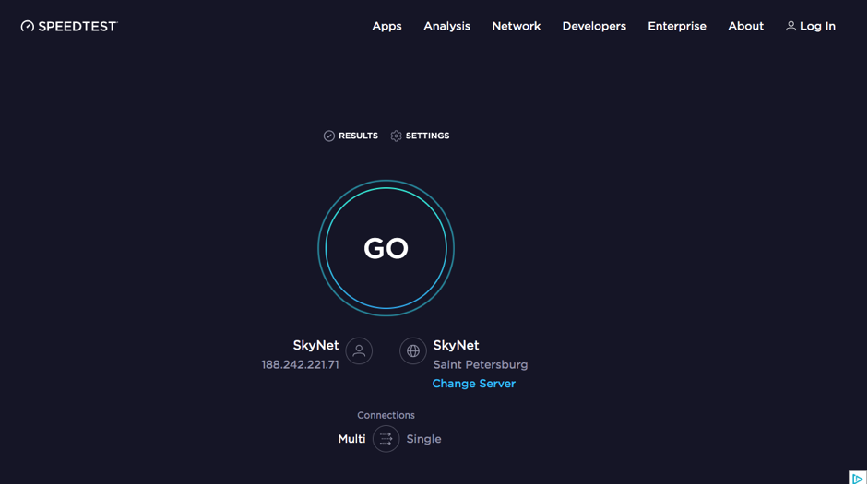This screenshot has width=868, height=486.
Task: Click the ISP user profile icon
Action: click(359, 350)
